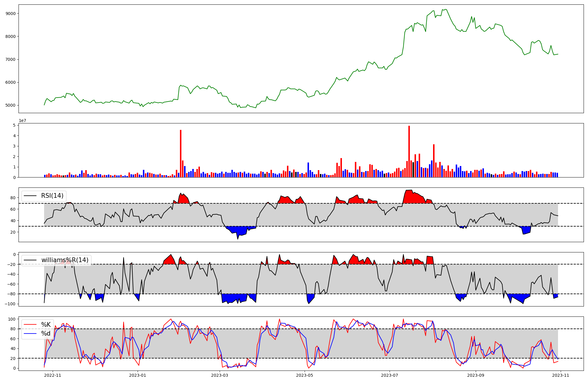The height and width of the screenshot is (382, 588).
Task: Click the 2023-03 date tick label
Action: pyautogui.click(x=220, y=375)
